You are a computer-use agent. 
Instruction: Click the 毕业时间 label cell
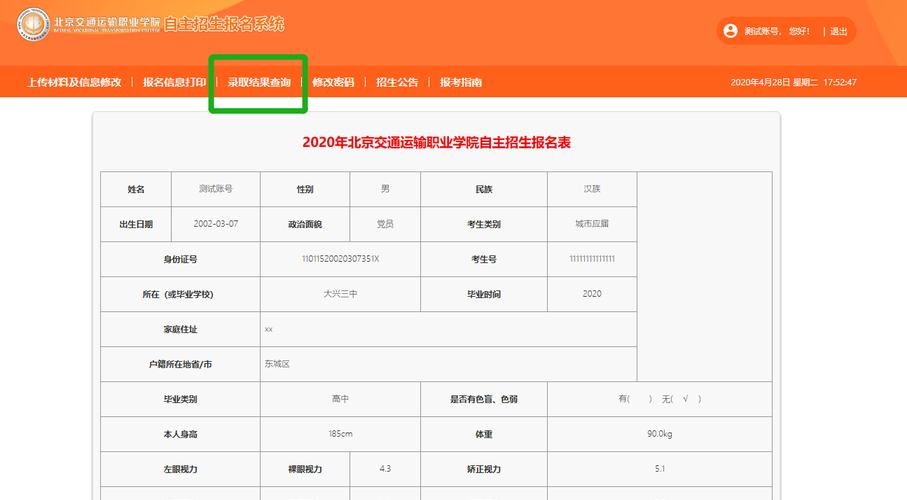pyautogui.click(x=484, y=294)
